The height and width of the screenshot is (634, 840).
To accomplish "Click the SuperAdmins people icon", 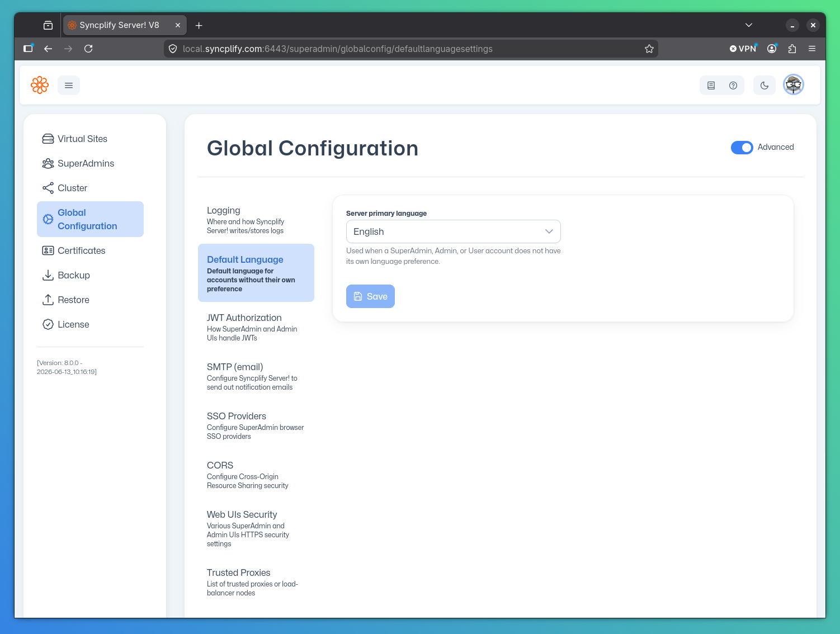I will [x=48, y=163].
